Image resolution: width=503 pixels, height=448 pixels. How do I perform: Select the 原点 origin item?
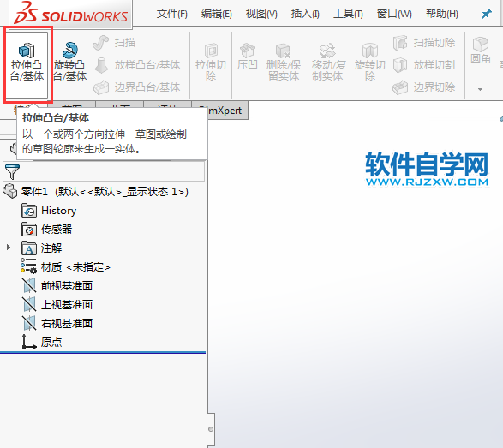coord(42,342)
